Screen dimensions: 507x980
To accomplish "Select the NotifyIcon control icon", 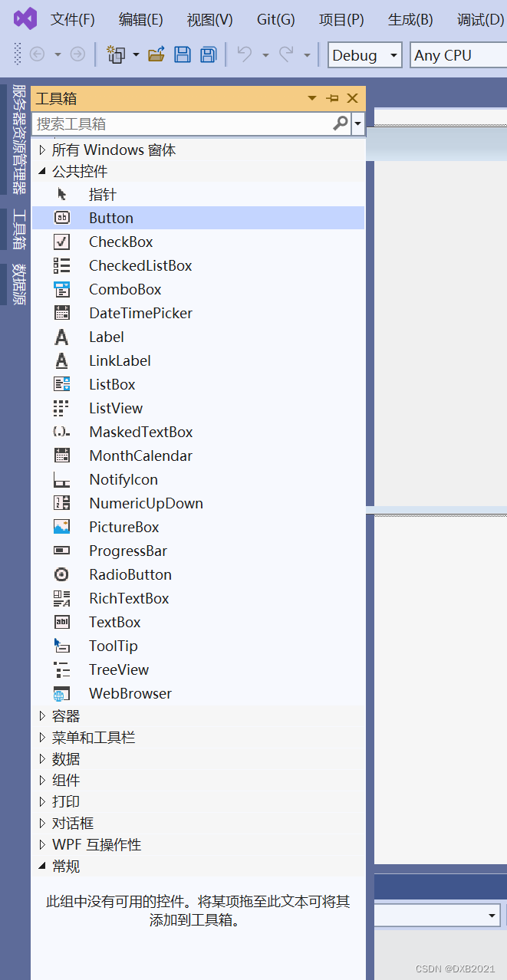I will [x=62, y=479].
